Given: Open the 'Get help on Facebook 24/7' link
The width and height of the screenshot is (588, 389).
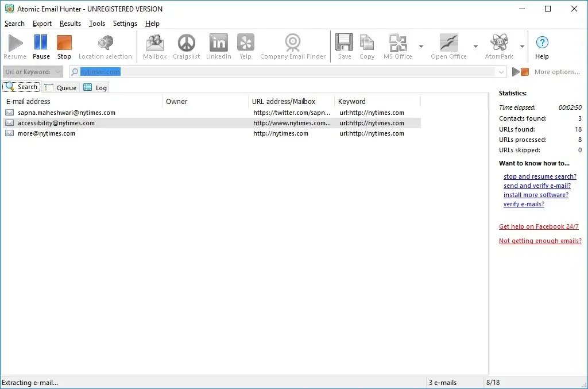Looking at the screenshot, I should click(538, 226).
